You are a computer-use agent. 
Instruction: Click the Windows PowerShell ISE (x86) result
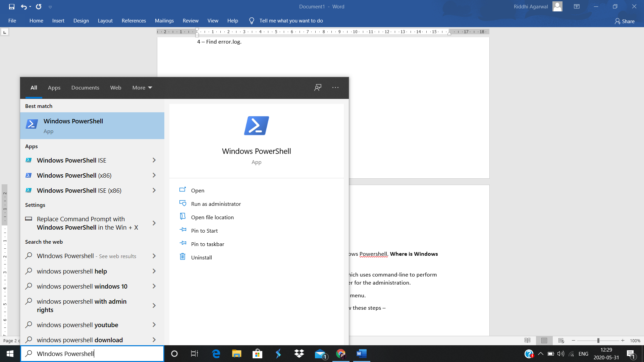click(79, 190)
